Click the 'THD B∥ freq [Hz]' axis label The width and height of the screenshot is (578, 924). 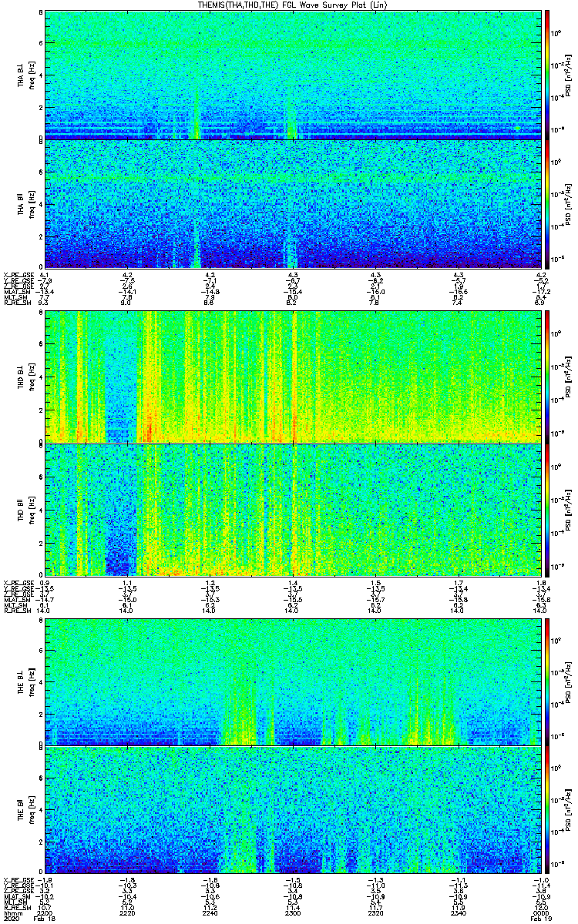click(x=25, y=509)
